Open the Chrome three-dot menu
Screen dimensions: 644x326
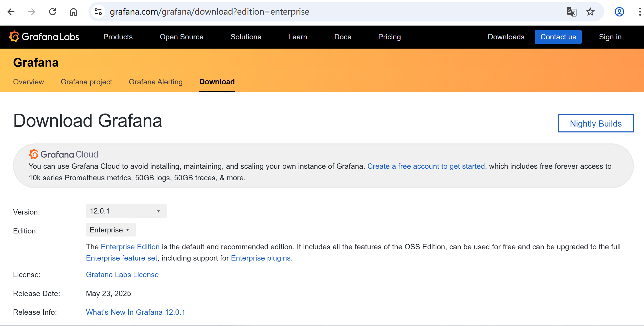[640, 12]
